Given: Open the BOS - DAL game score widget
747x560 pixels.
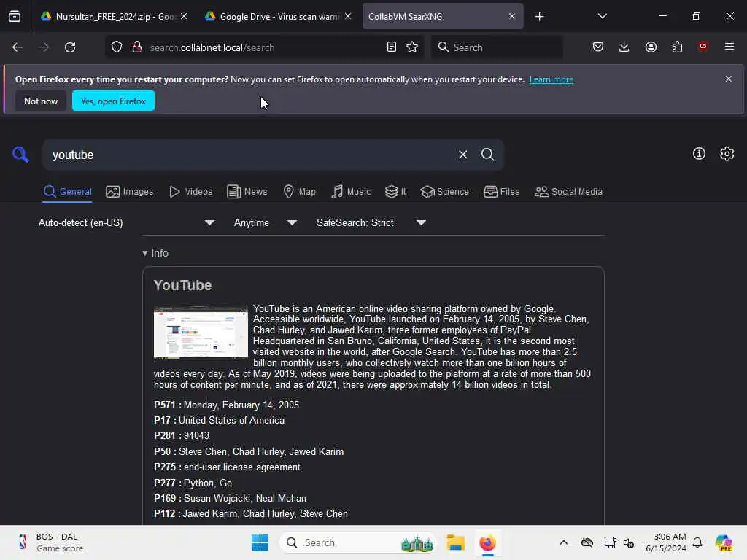Looking at the screenshot, I should pyautogui.click(x=50, y=542).
